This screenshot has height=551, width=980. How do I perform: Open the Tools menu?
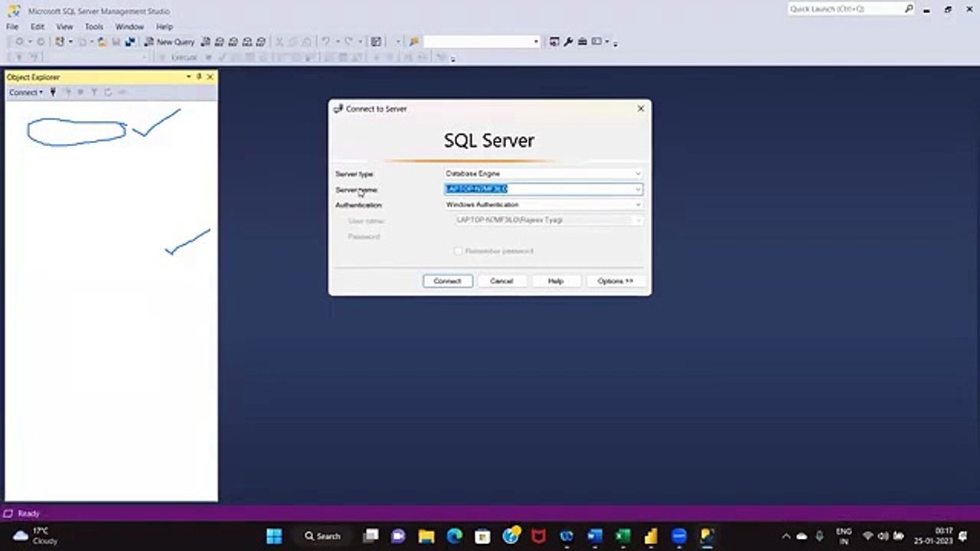tap(94, 27)
